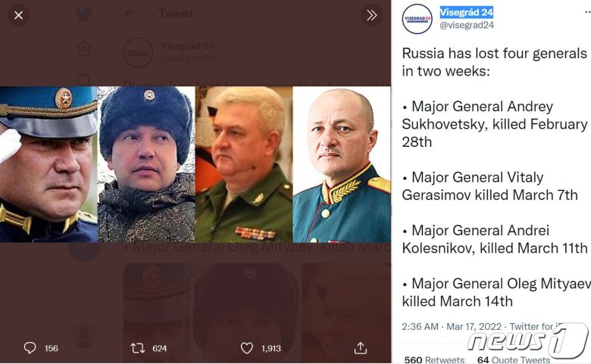Go back using the arrow beside Tweet
Image resolution: width=591 pixels, height=364 pixels.
tap(130, 14)
